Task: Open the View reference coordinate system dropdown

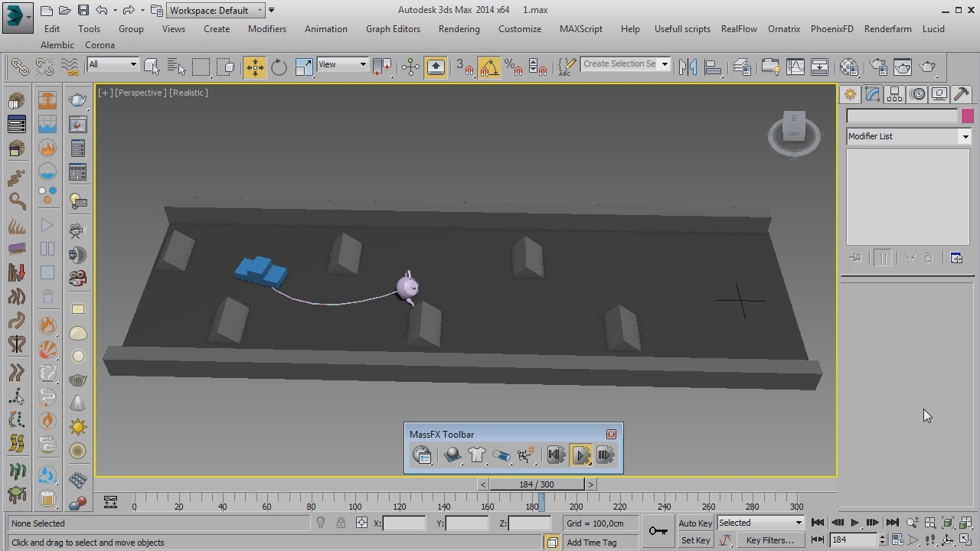Action: (x=341, y=64)
